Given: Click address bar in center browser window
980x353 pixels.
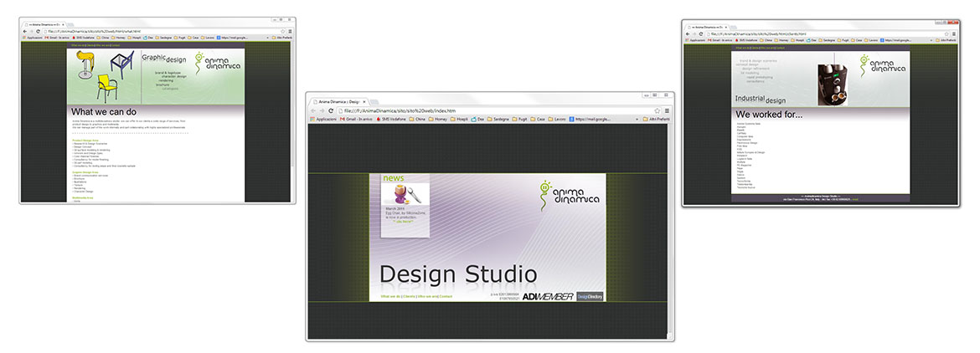Looking at the screenshot, I should (x=498, y=110).
